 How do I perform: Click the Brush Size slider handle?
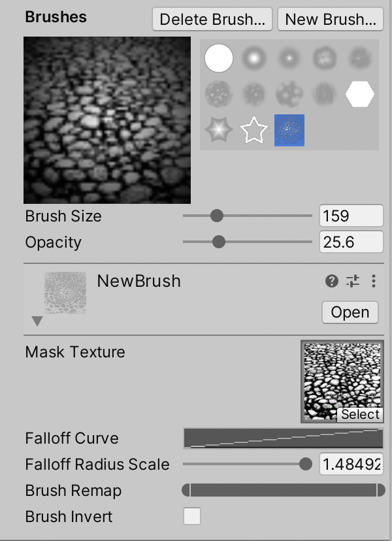tap(217, 216)
